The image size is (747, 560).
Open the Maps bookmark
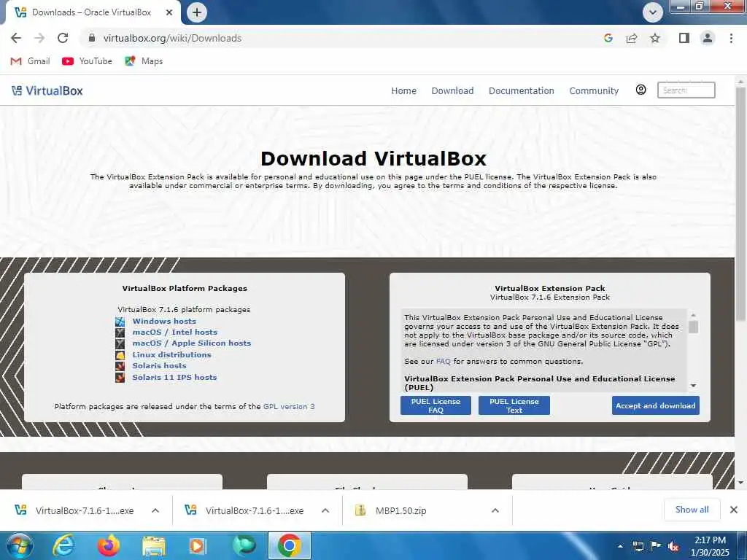144,61
